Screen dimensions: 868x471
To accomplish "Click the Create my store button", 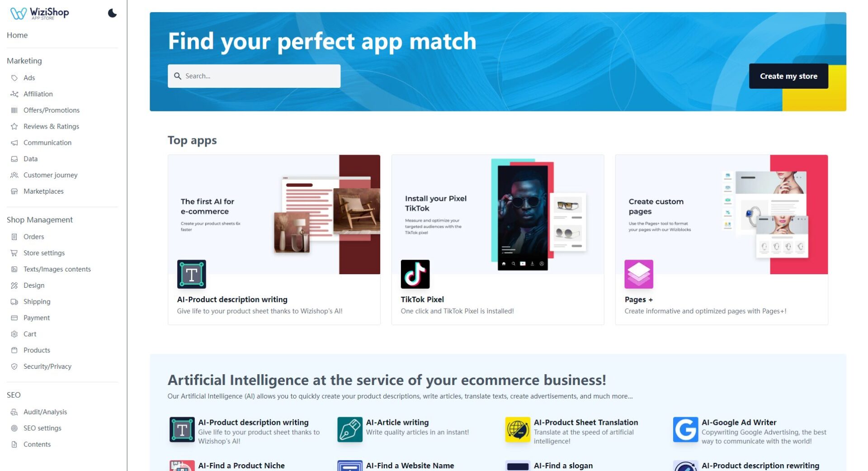I will pyautogui.click(x=788, y=76).
